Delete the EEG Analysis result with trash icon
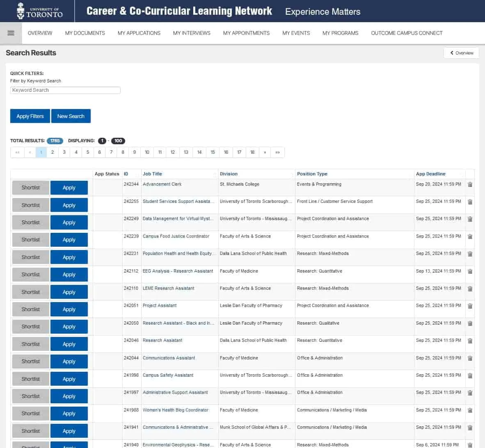The image size is (485, 448). [x=470, y=271]
